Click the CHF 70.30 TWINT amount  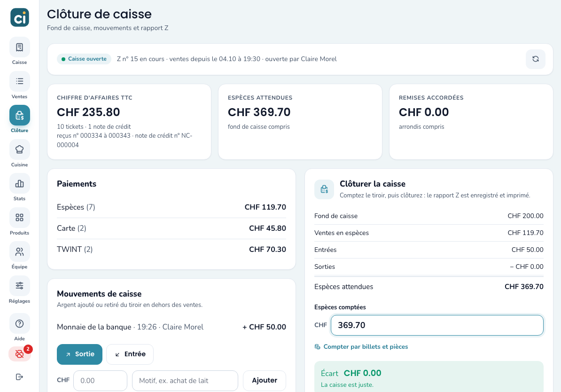coord(267,249)
